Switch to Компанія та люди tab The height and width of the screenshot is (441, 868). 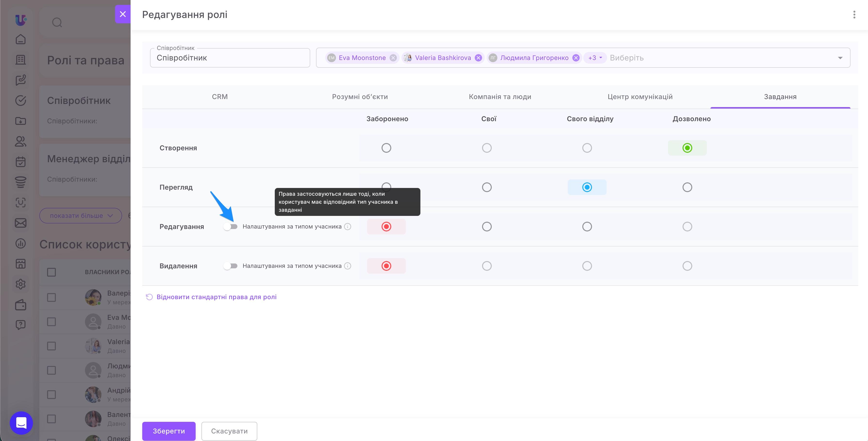pos(500,97)
